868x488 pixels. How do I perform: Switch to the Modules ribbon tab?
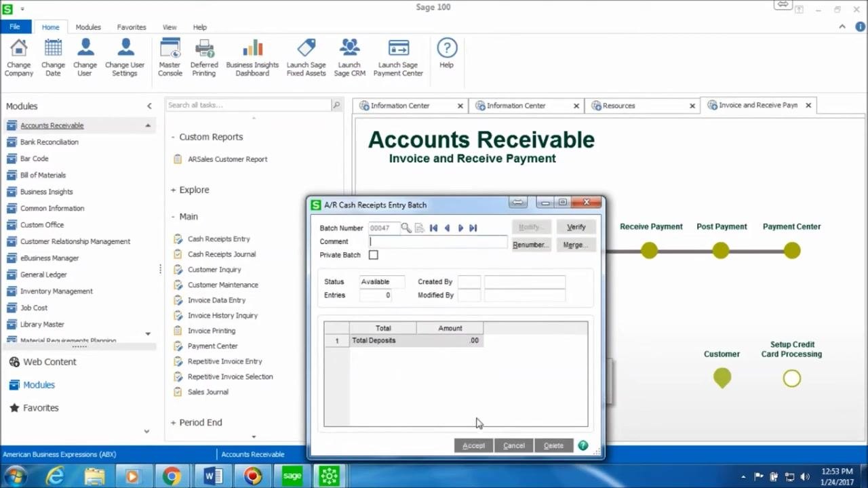[88, 27]
